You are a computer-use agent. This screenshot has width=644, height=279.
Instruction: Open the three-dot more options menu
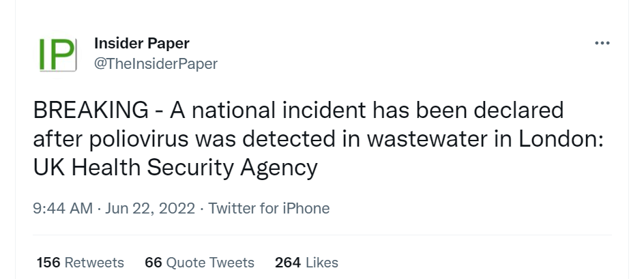602,43
